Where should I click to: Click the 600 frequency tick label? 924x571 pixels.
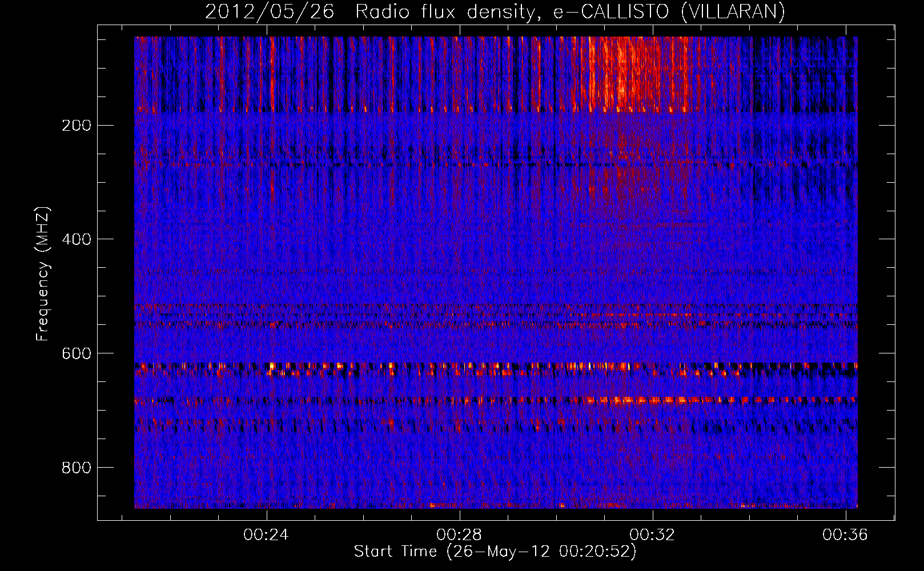point(76,353)
